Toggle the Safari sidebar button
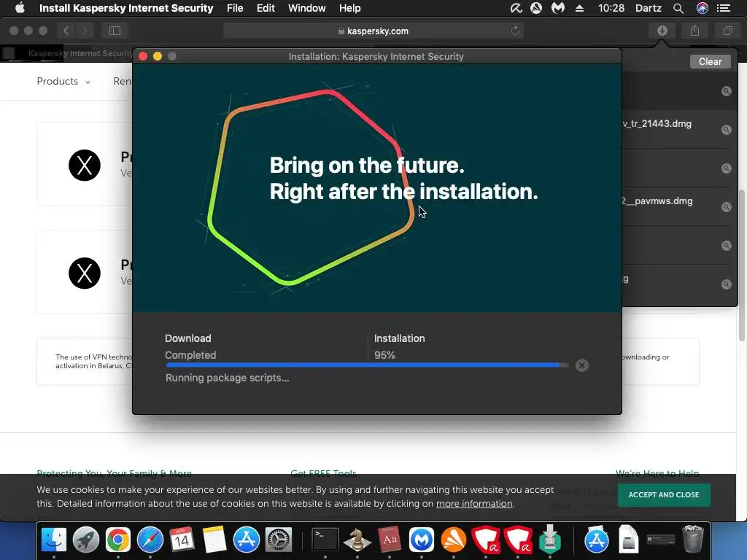 (x=115, y=31)
